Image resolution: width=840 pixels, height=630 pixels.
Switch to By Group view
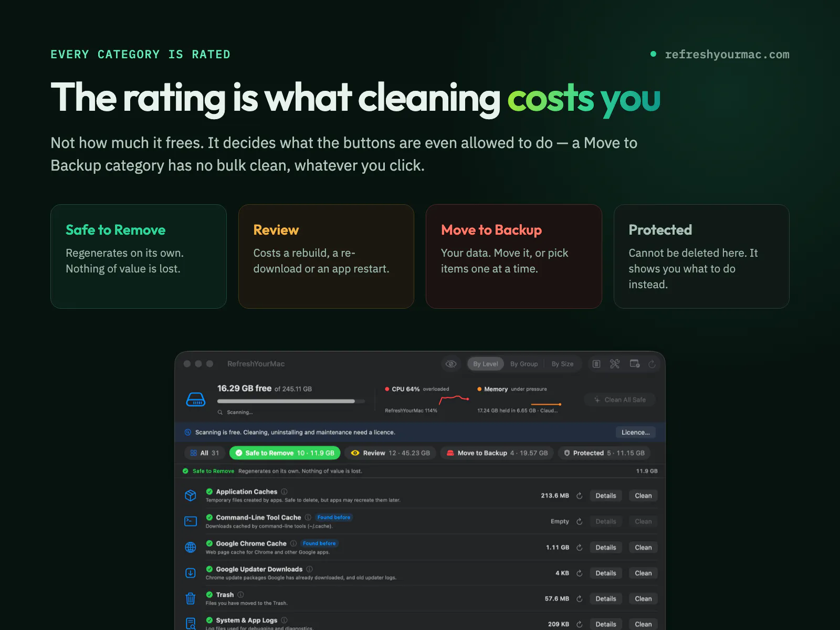(524, 364)
